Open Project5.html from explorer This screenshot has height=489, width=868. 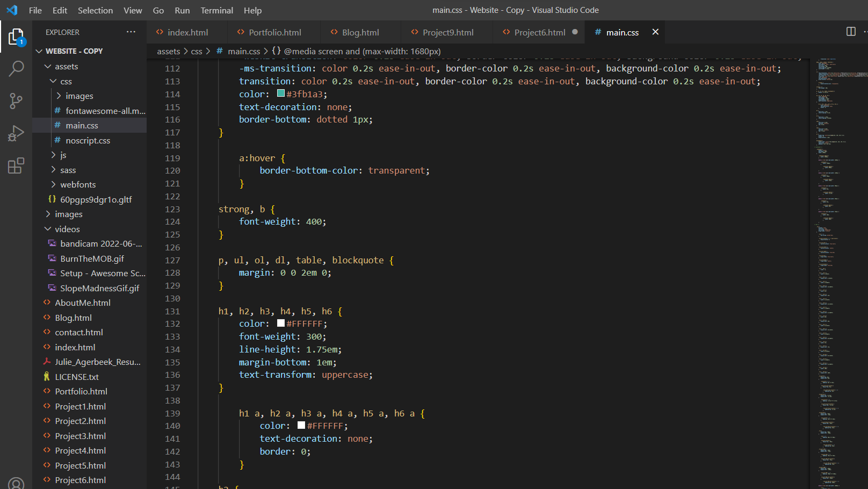pyautogui.click(x=89, y=465)
